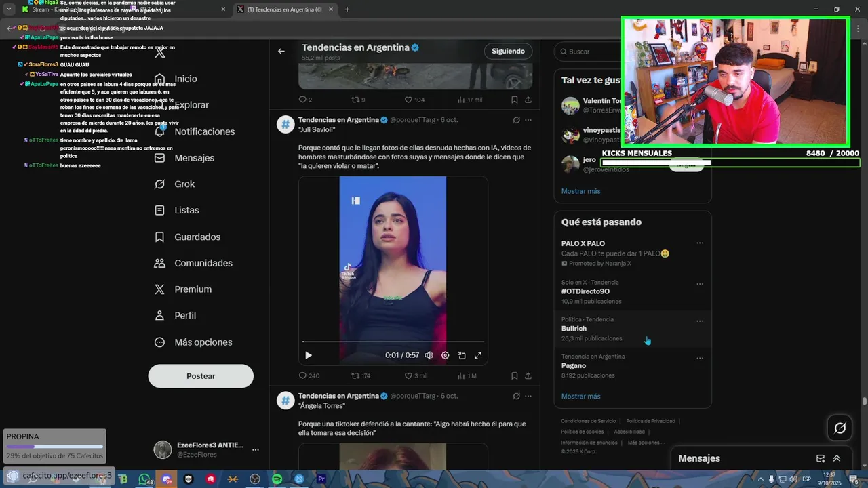
Task: Click the Listas icon in the sidebar
Action: (x=160, y=211)
